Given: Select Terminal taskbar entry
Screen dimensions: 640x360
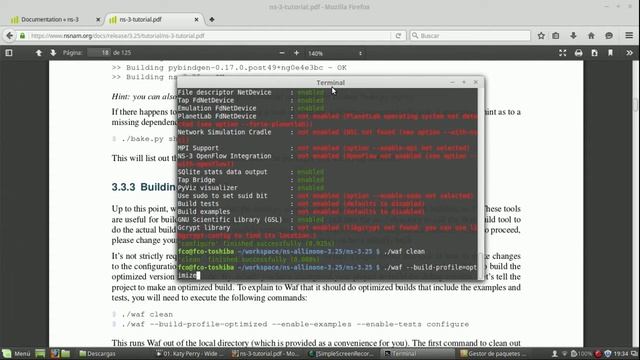Looking at the screenshot, I should (417, 353).
